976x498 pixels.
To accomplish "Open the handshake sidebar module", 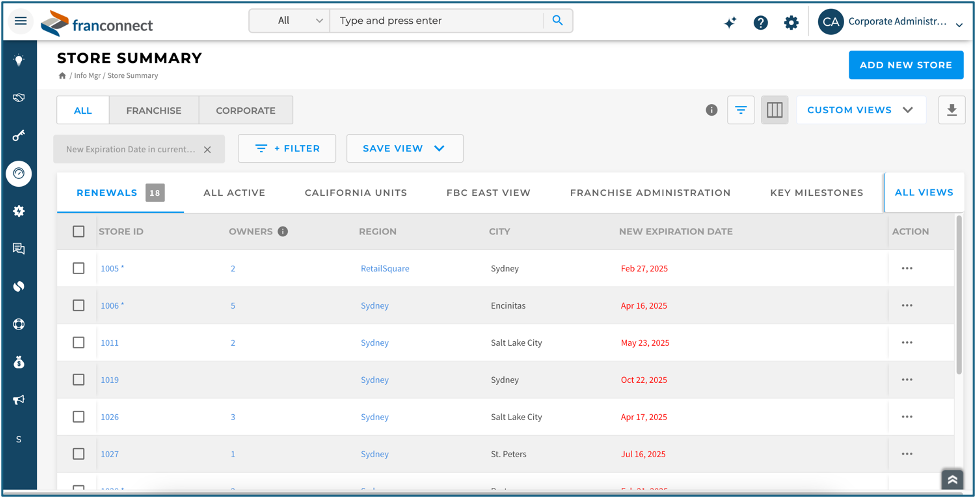I will pyautogui.click(x=19, y=98).
